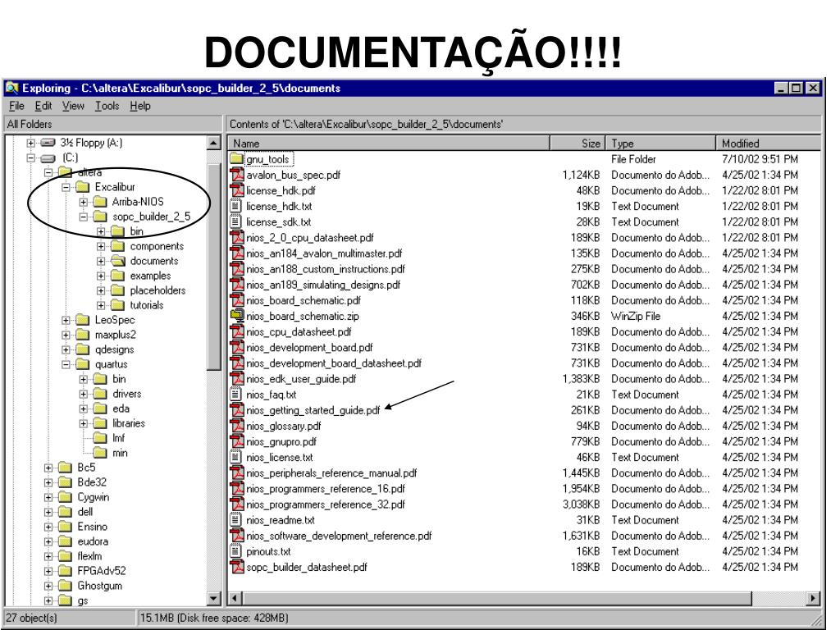
Task: Click the text icon for pinouts.txt
Action: click(237, 551)
